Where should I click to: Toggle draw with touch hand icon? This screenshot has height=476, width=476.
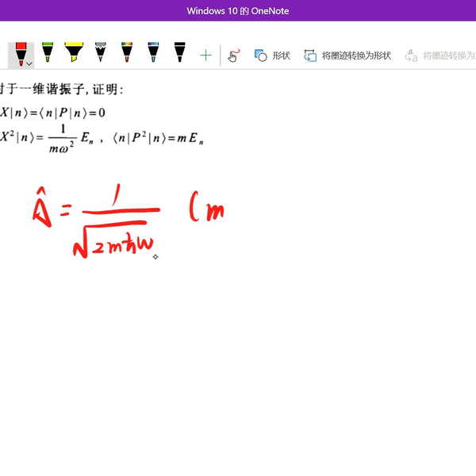[234, 56]
